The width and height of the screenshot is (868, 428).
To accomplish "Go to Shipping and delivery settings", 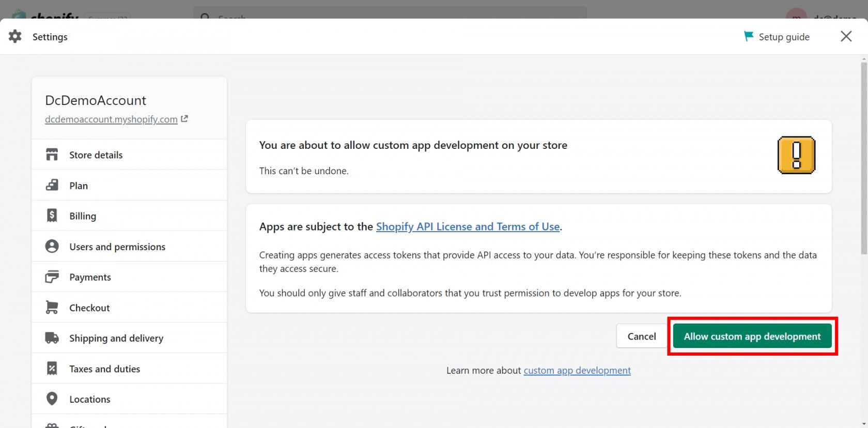I will point(116,338).
